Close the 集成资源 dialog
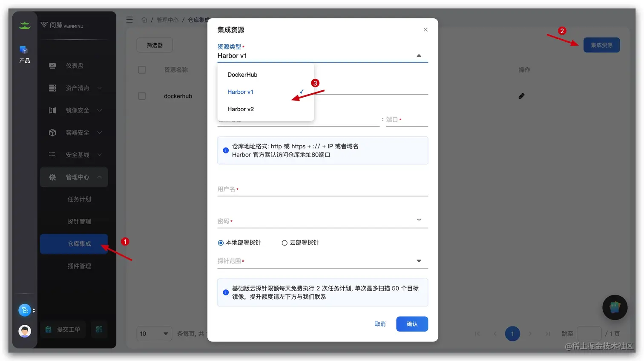The image size is (644, 361). 425,29
